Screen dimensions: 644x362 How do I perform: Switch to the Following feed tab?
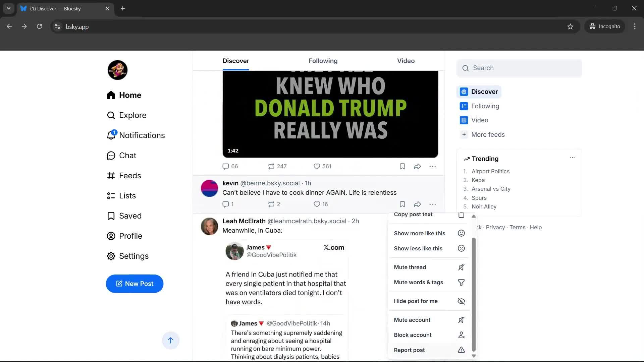323,61
